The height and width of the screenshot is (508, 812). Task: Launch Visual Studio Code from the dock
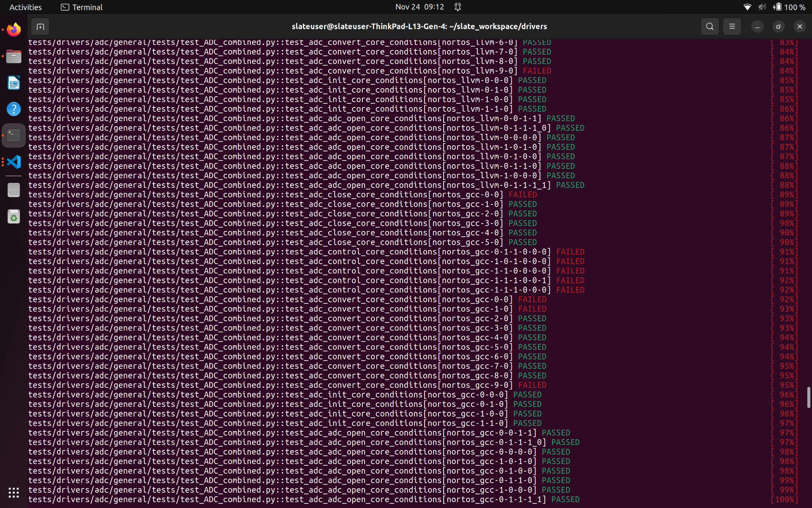tap(14, 162)
